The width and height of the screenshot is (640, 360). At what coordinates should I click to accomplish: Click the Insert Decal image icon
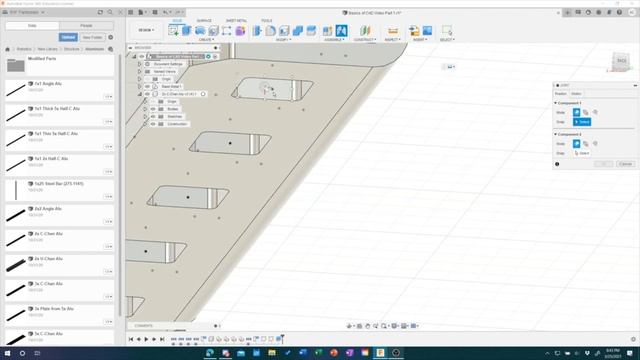[427, 31]
